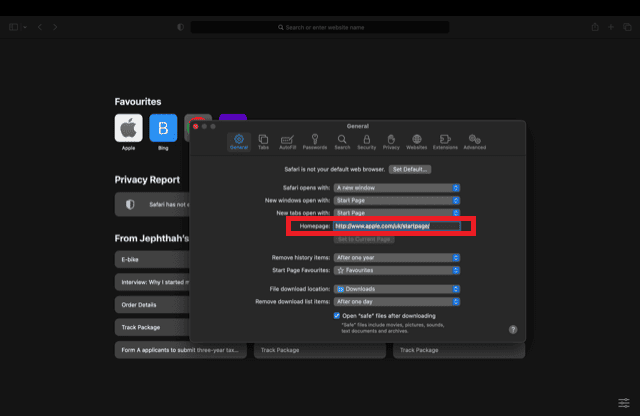Select the General preferences tab
640x416 pixels.
[x=239, y=142]
